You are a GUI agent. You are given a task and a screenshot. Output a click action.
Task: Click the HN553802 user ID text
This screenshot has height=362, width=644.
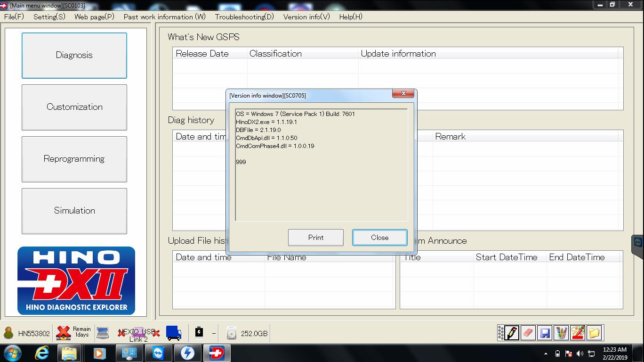coord(34,333)
